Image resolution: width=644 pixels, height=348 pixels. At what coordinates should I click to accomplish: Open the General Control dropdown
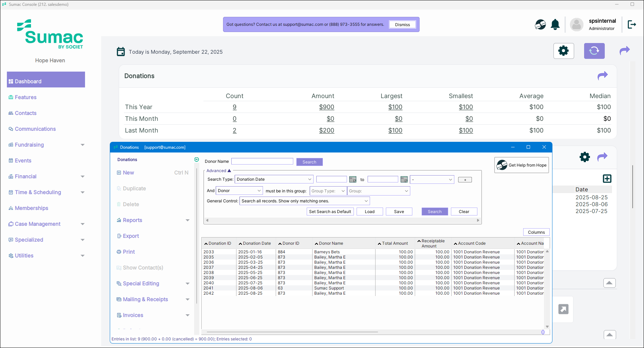(305, 201)
